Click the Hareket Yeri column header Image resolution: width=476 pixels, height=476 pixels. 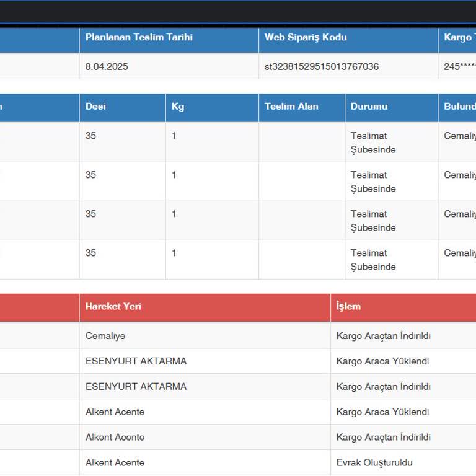point(113,306)
